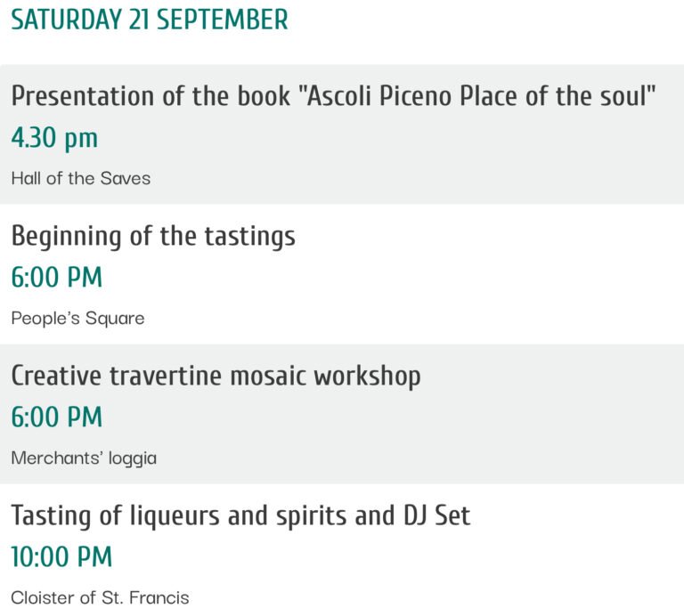Click the tastings 6:00 PM time
This screenshot has height=616, width=684.
57,278
